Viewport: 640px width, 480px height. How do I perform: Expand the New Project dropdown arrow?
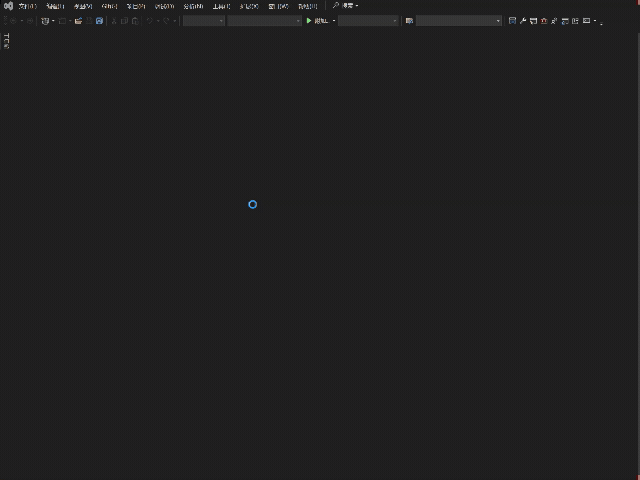pyautogui.click(x=53, y=21)
